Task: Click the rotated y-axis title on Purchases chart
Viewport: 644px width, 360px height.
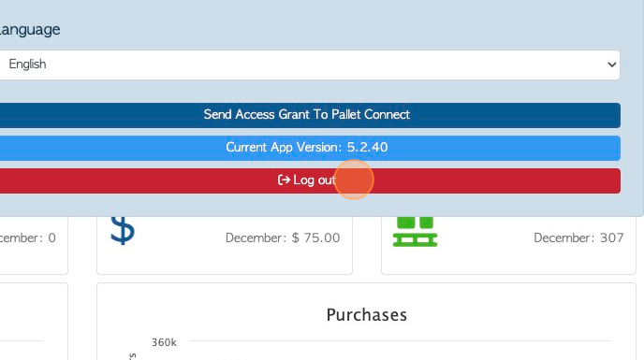Action: click(x=133, y=356)
